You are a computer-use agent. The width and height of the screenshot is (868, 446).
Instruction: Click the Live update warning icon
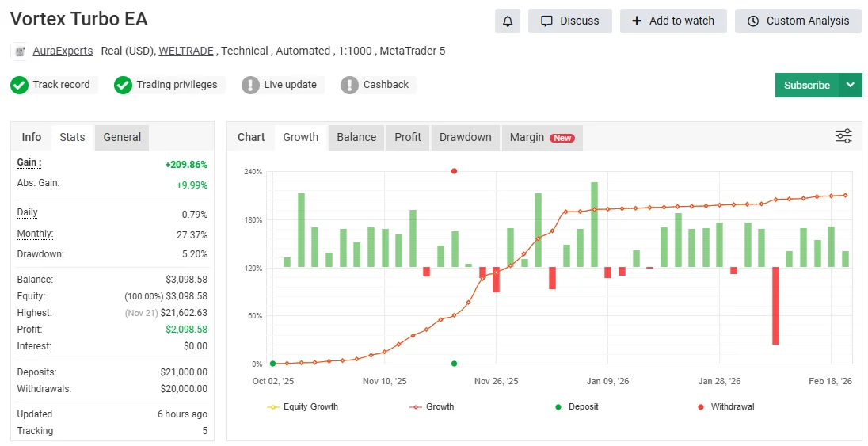pos(250,85)
